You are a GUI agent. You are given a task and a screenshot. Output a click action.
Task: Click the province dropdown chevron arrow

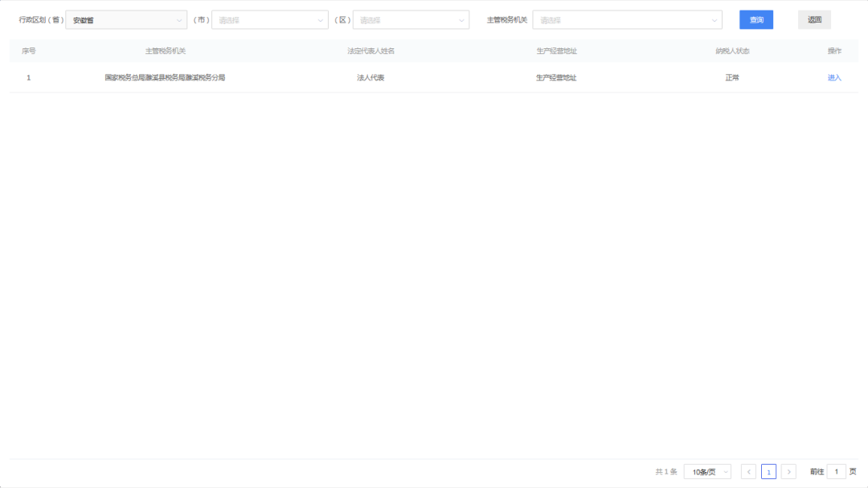tap(178, 20)
